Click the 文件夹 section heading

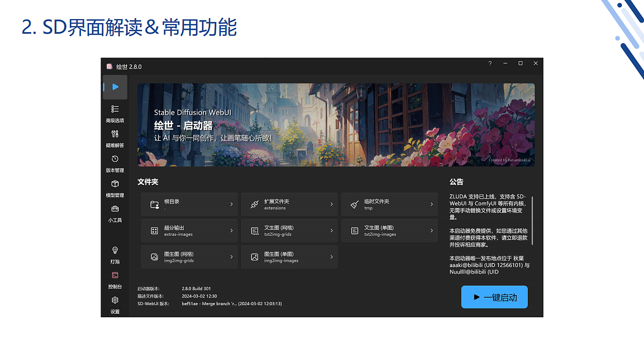point(148,182)
